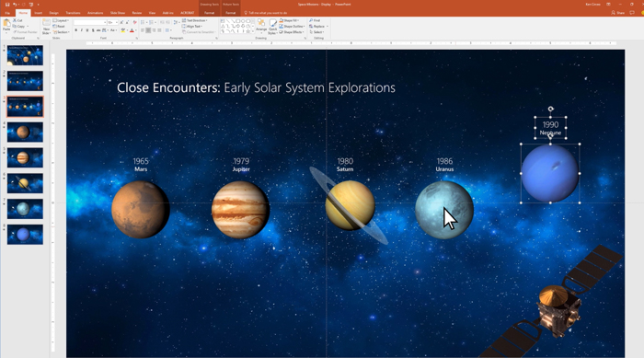
Task: Switch to the Design tab
Action: pos(53,13)
